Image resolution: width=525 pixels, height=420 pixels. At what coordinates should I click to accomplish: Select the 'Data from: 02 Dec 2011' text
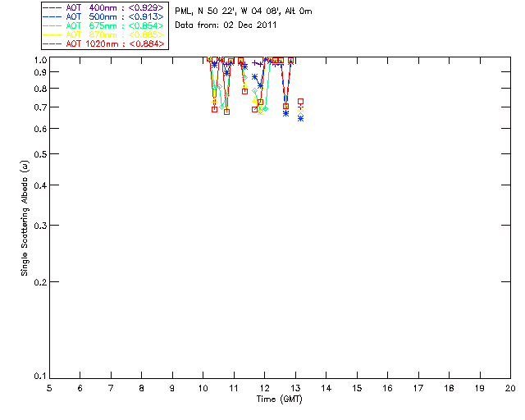pyautogui.click(x=226, y=25)
